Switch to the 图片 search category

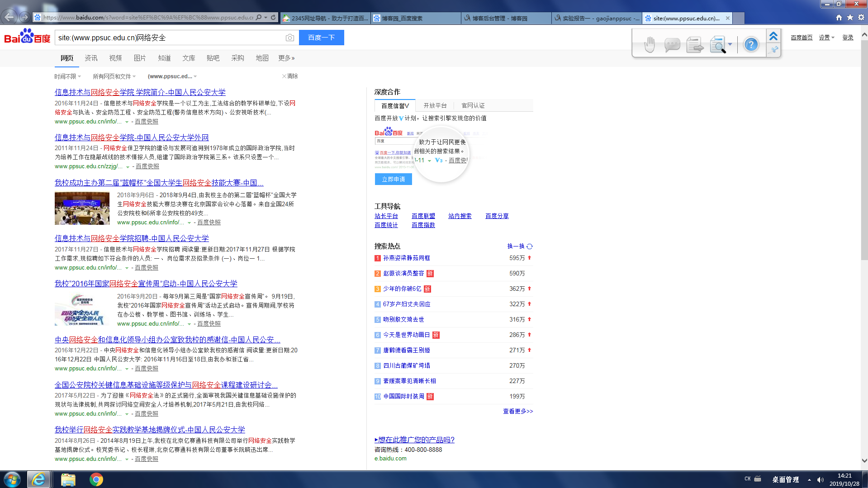pos(140,58)
